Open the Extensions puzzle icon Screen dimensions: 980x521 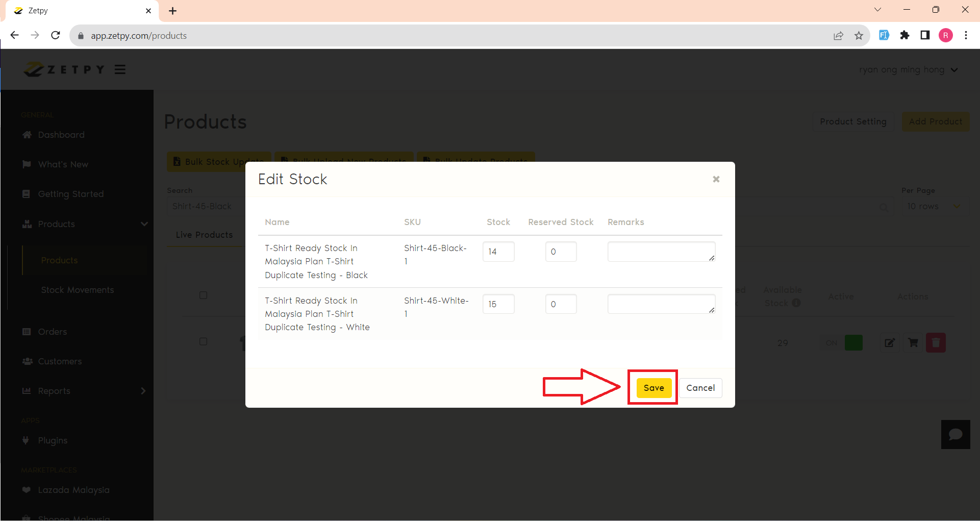coord(904,35)
